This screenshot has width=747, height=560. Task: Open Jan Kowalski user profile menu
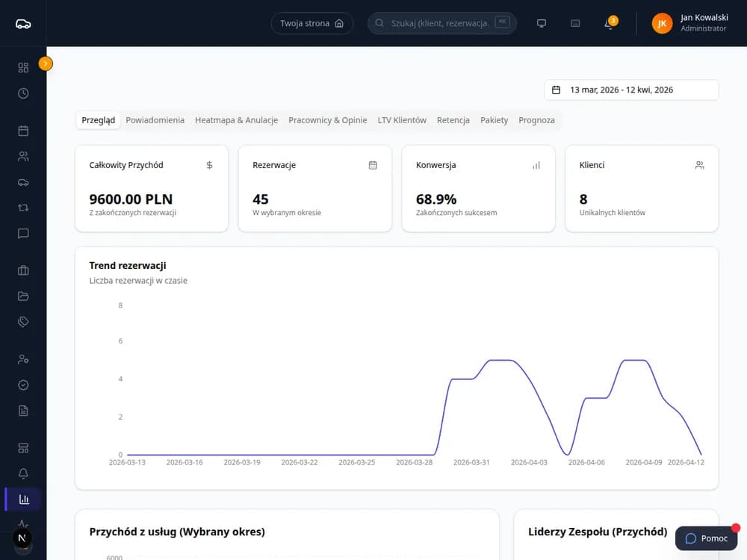(x=690, y=23)
